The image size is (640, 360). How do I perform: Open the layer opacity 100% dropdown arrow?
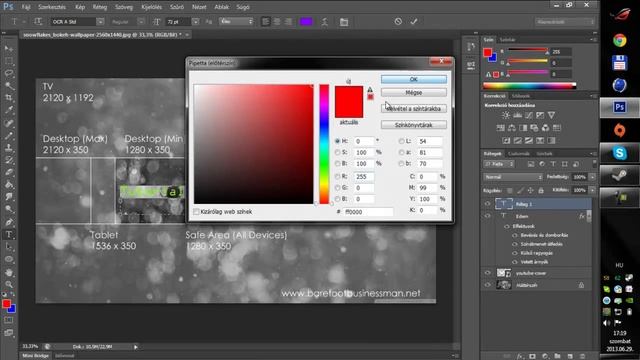pos(592,177)
